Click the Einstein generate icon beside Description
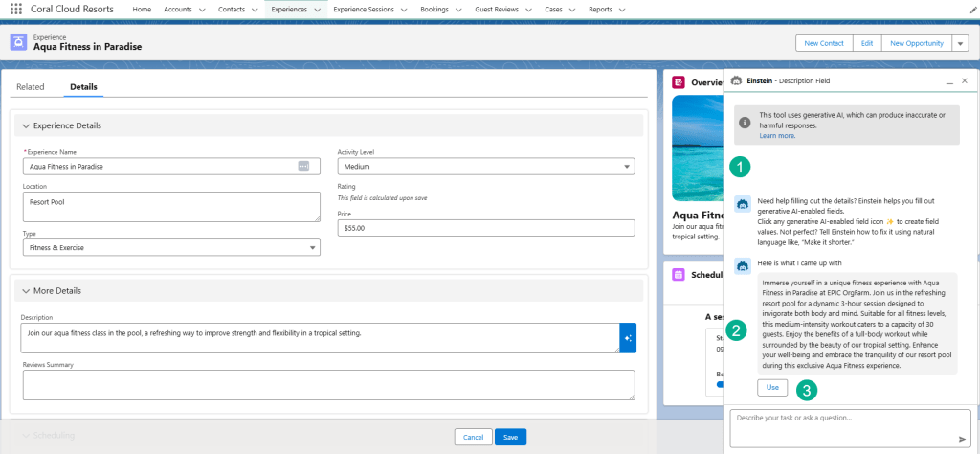Image resolution: width=980 pixels, height=454 pixels. point(628,337)
